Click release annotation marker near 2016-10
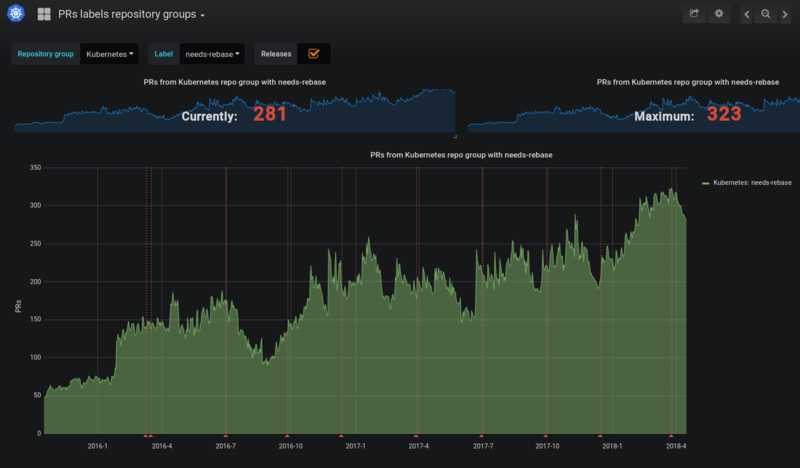Screen dimensions: 800x468 tap(287, 436)
